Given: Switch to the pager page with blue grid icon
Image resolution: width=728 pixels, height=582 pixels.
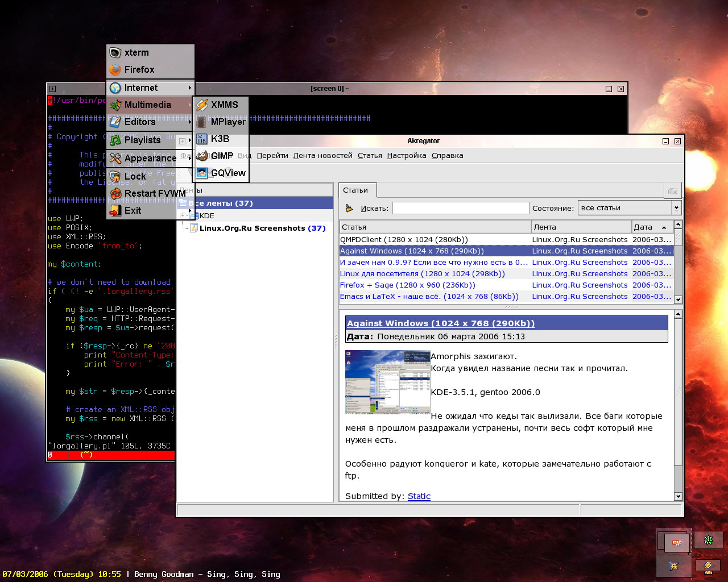Looking at the screenshot, I should click(674, 566).
